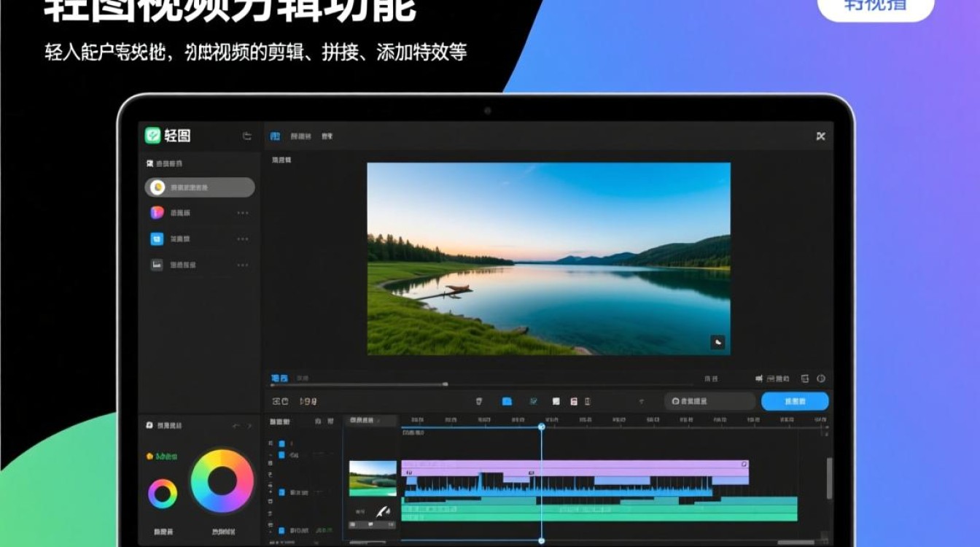Toggle the blue checkbox on the bottom timeline track
Image resolution: width=980 pixels, height=547 pixels.
[x=281, y=530]
